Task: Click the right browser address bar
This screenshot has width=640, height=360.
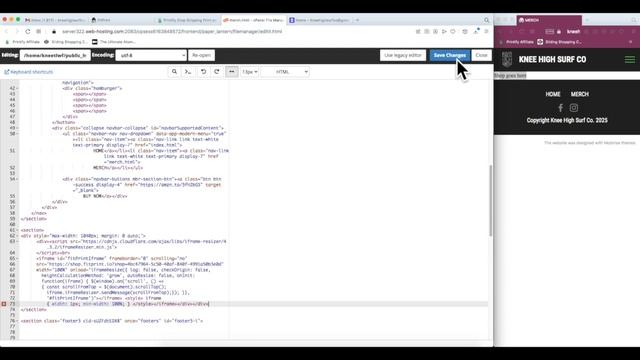Action: [x=573, y=31]
